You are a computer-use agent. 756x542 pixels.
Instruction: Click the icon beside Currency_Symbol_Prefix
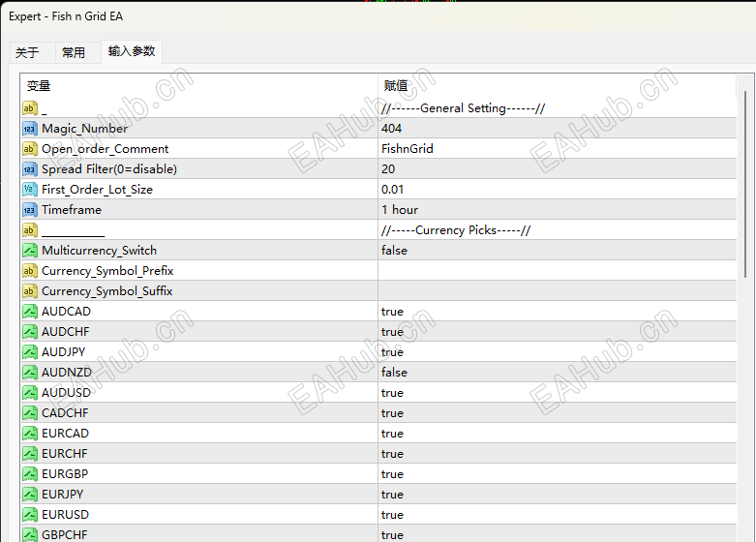click(x=30, y=271)
